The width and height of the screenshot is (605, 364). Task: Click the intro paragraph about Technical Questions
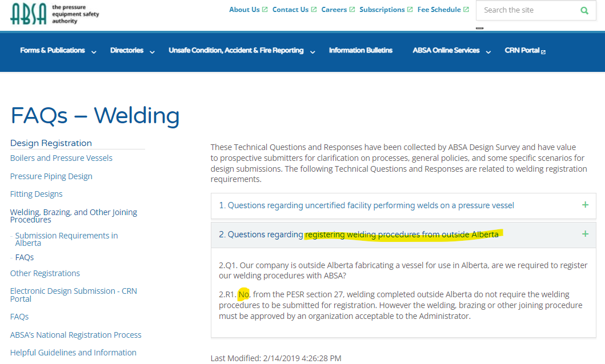click(x=399, y=163)
